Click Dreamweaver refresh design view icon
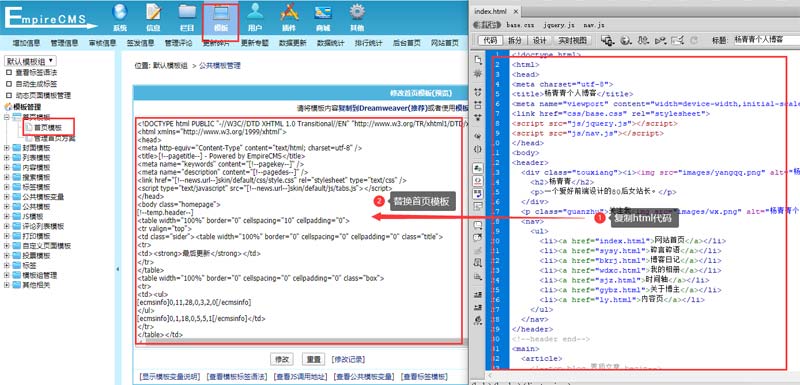The height and width of the screenshot is (385, 800). point(694,40)
